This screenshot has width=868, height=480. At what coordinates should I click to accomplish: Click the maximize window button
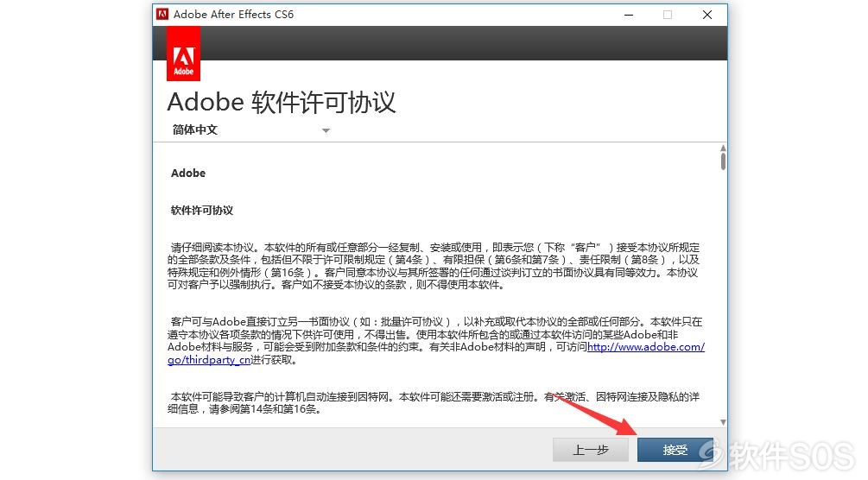(668, 15)
